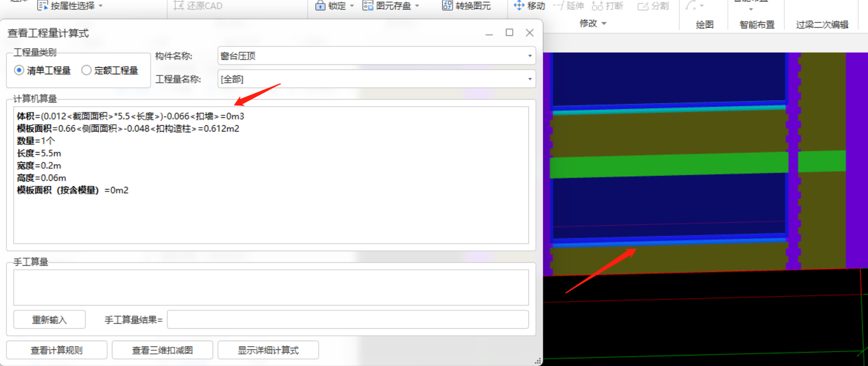Select the purple column on right edge
This screenshot has height=366, width=868.
856,160
